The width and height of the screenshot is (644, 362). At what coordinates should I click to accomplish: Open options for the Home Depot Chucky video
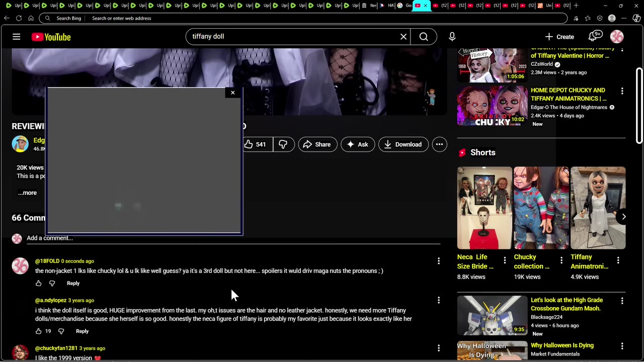(622, 91)
